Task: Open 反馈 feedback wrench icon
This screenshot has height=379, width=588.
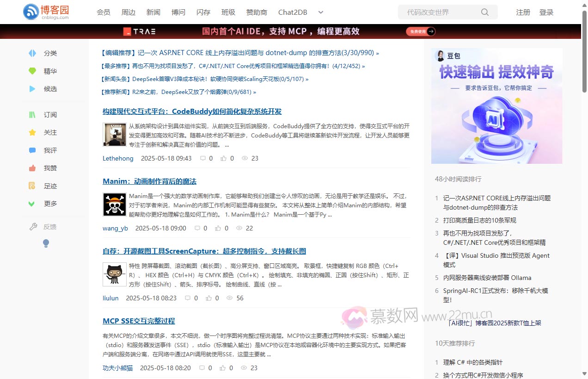Action: pyautogui.click(x=33, y=227)
